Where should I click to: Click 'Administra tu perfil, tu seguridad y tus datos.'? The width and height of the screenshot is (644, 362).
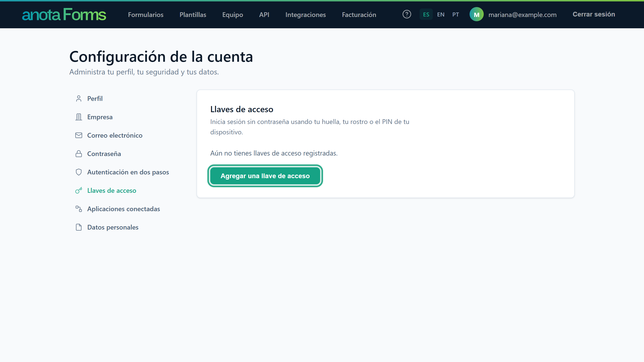coord(144,72)
